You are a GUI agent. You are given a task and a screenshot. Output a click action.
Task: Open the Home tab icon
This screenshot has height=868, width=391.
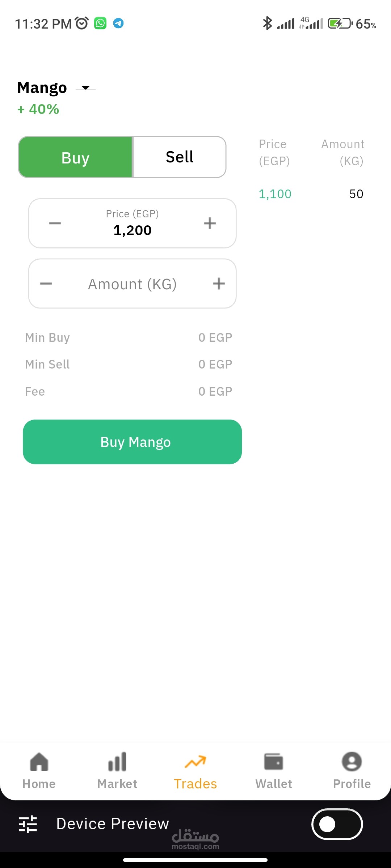pyautogui.click(x=39, y=762)
